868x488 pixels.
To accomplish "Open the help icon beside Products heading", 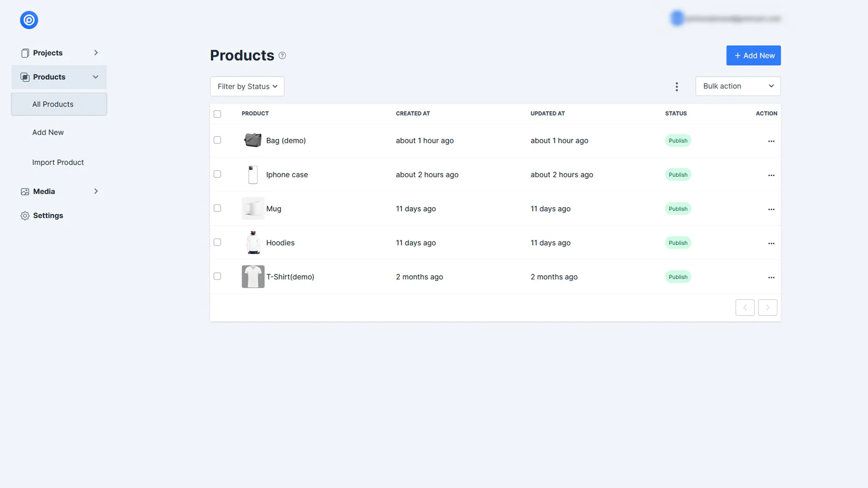I will pos(282,55).
